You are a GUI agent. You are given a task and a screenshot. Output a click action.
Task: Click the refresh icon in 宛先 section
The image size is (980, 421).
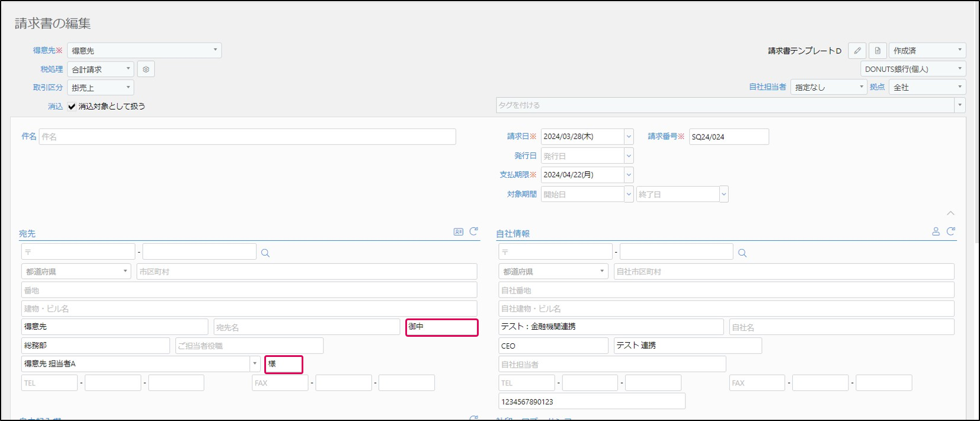[473, 231]
